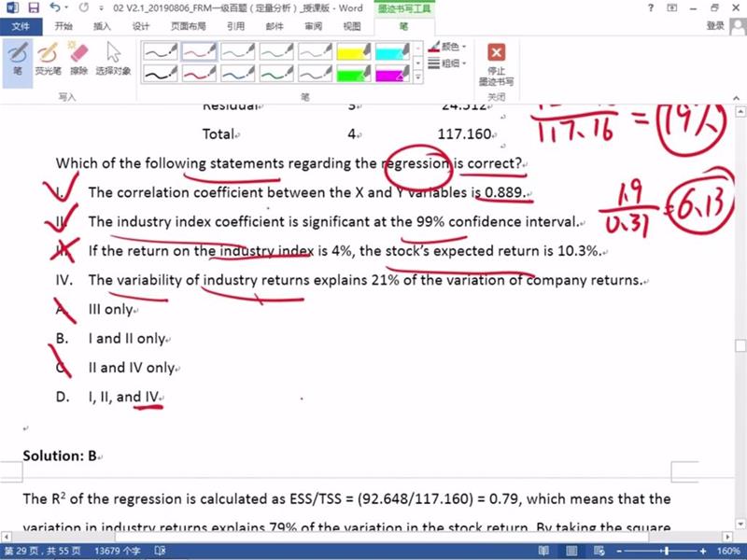Click the Save icon in quick access toolbar
Image resolution: width=747 pixels, height=560 pixels.
34,7
